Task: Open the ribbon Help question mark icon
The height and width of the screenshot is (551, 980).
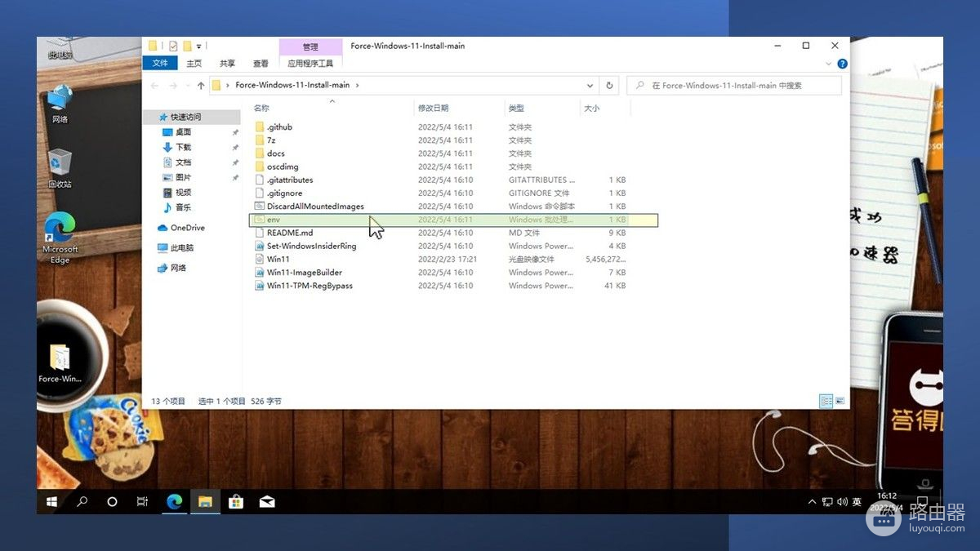Action: [x=842, y=64]
